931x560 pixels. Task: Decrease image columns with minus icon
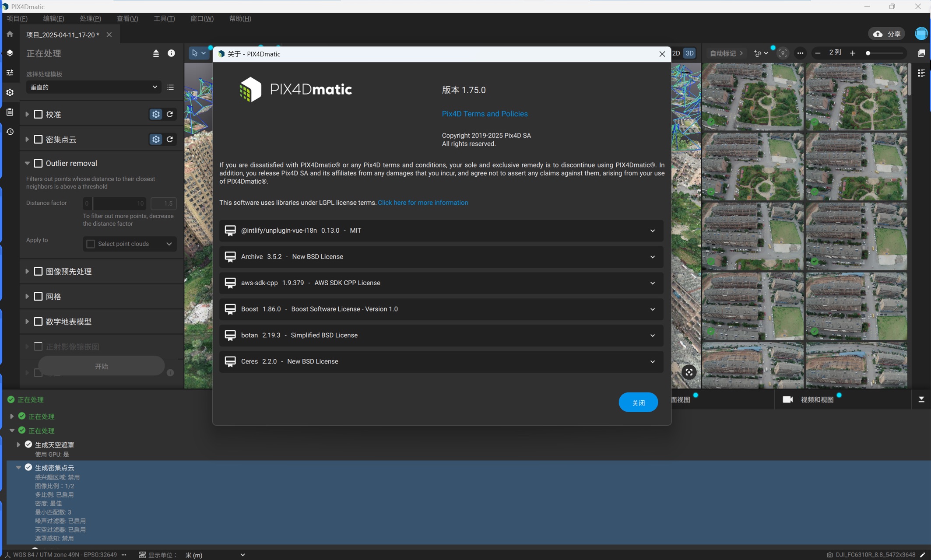(x=817, y=53)
